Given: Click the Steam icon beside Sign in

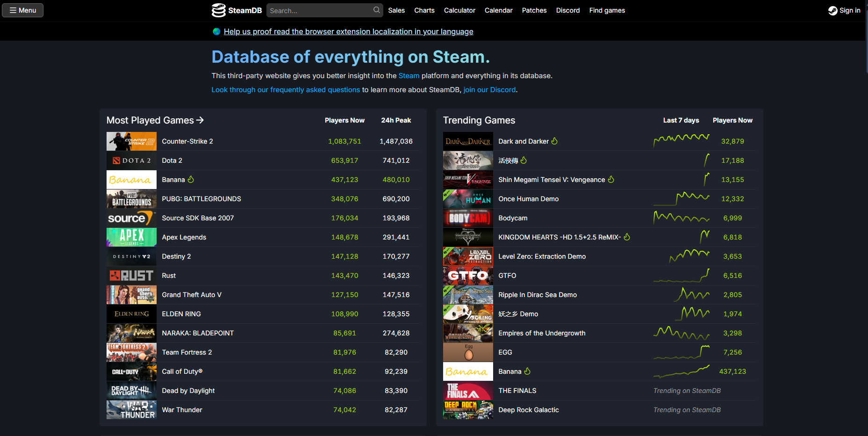Looking at the screenshot, I should 832,10.
